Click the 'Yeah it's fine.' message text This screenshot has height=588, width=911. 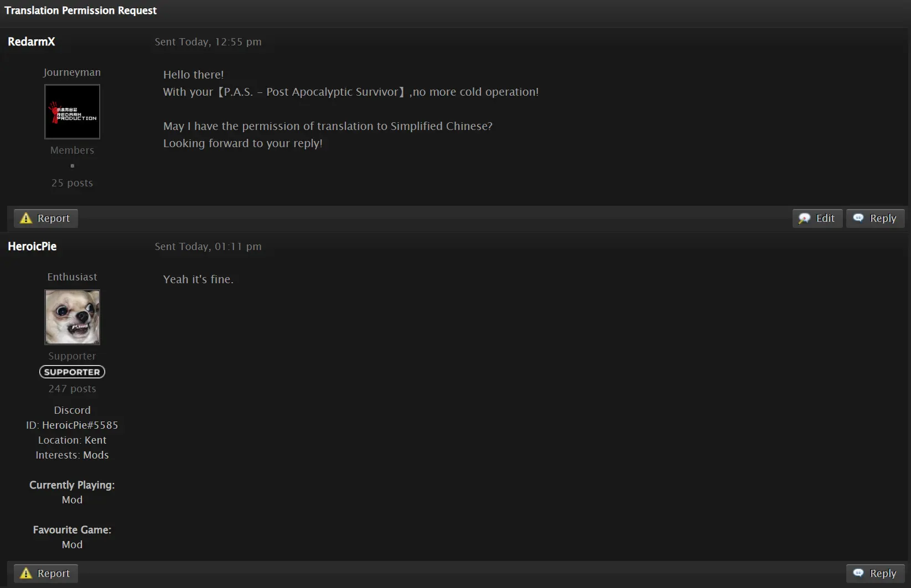(x=198, y=279)
